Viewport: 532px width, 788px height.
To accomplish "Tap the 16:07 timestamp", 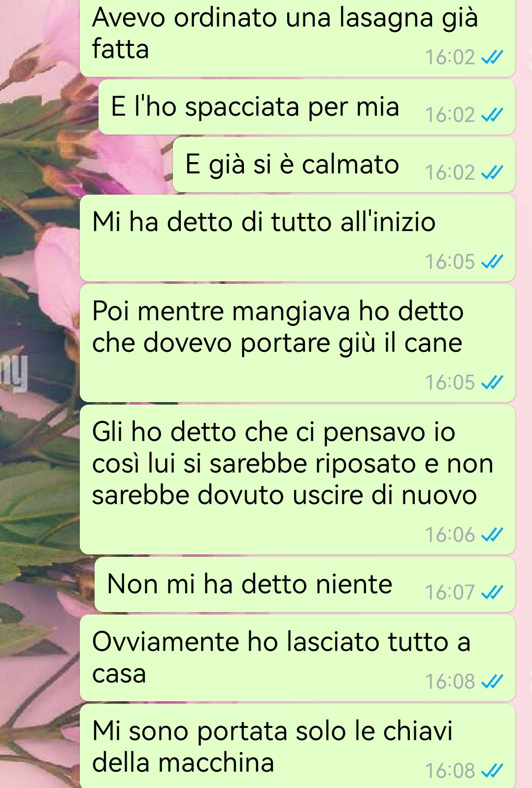I will tap(450, 592).
